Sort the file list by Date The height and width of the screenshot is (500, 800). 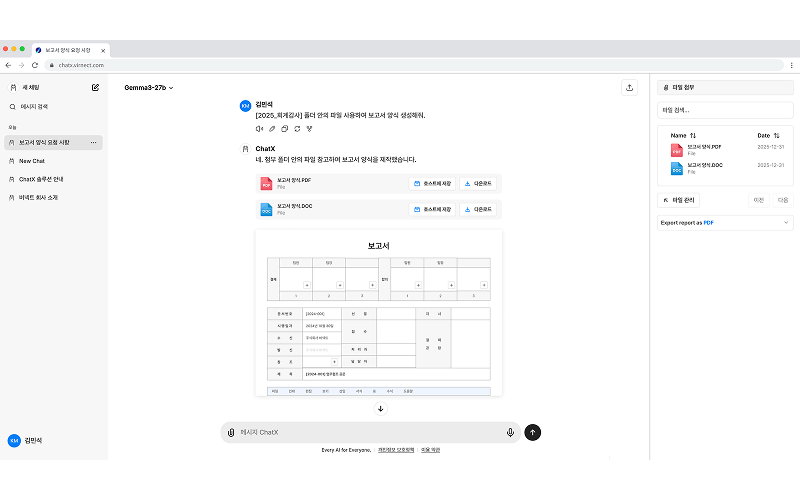point(768,135)
